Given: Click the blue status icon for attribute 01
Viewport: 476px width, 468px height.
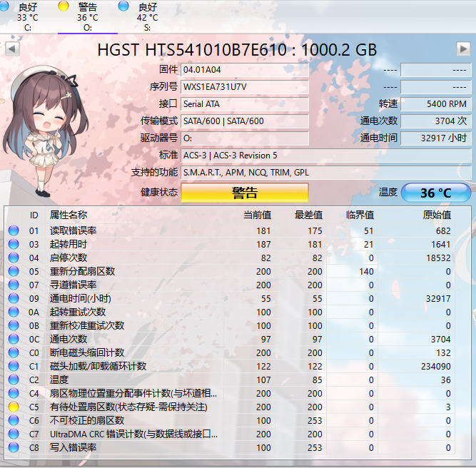Looking at the screenshot, I should tap(14, 230).
